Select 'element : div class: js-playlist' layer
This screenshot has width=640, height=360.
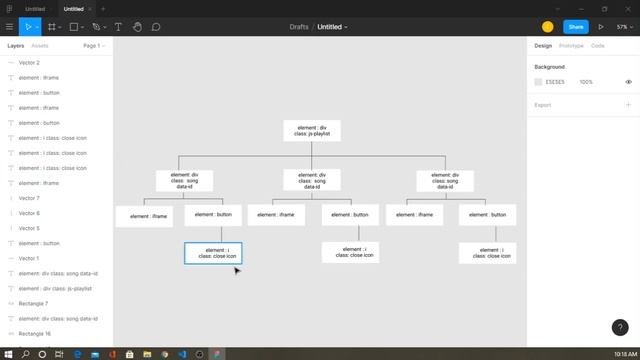[x=56, y=289]
